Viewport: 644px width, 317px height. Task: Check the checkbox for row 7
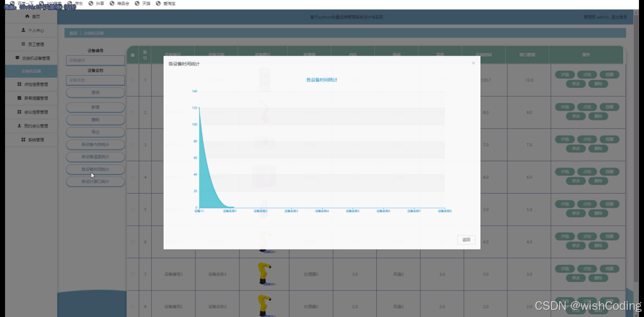click(x=133, y=274)
